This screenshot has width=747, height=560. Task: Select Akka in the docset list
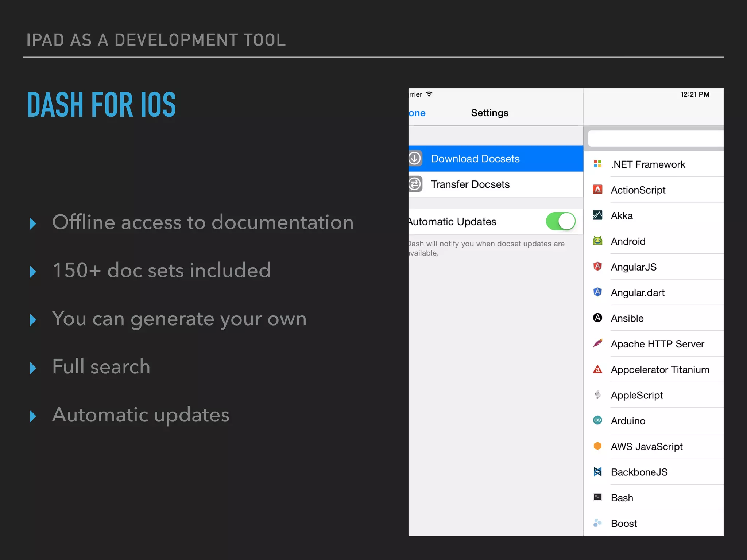[x=622, y=216]
